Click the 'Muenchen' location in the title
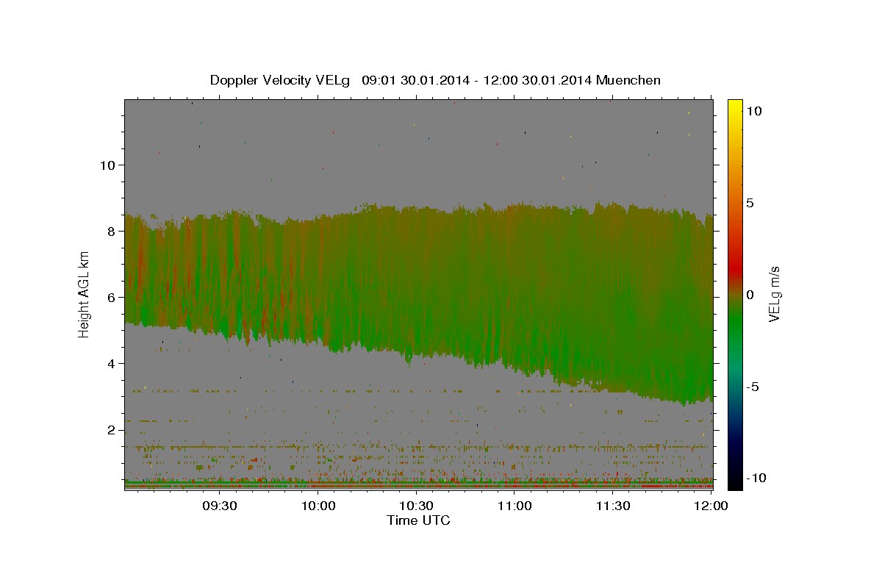This screenshot has height=588, width=882. (x=628, y=80)
